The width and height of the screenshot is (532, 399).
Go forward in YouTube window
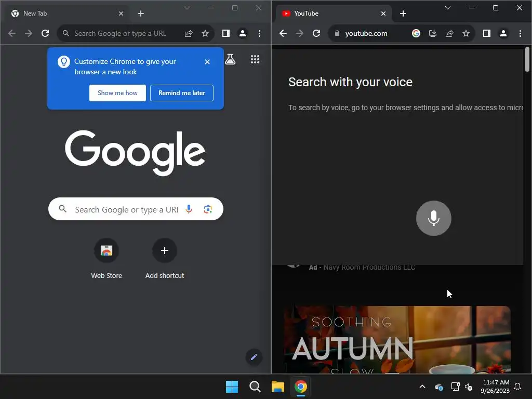[x=300, y=33]
